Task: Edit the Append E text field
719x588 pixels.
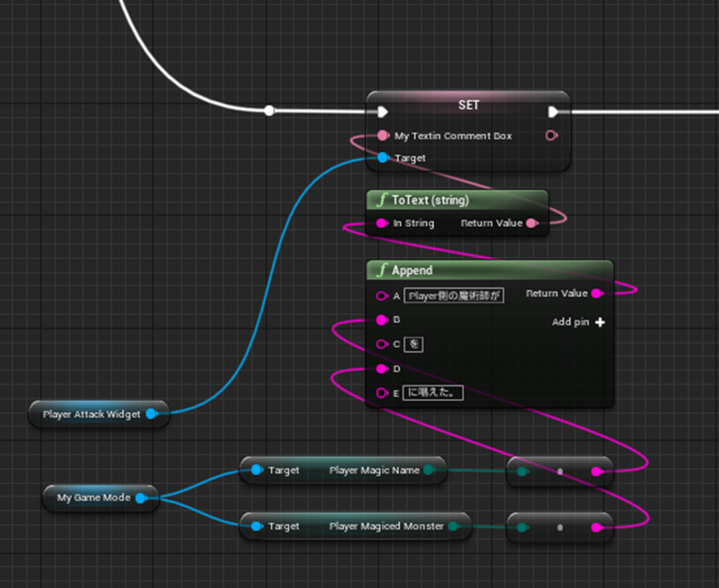Action: coord(433,393)
